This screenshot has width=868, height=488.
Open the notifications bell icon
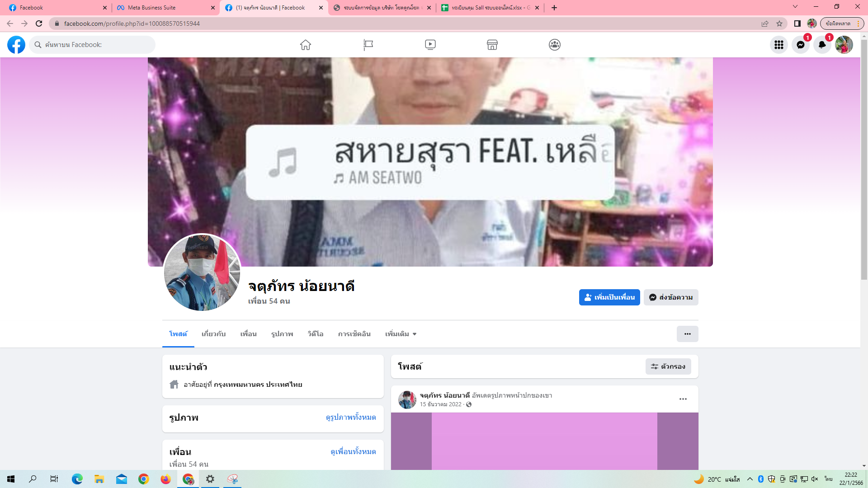[822, 45]
